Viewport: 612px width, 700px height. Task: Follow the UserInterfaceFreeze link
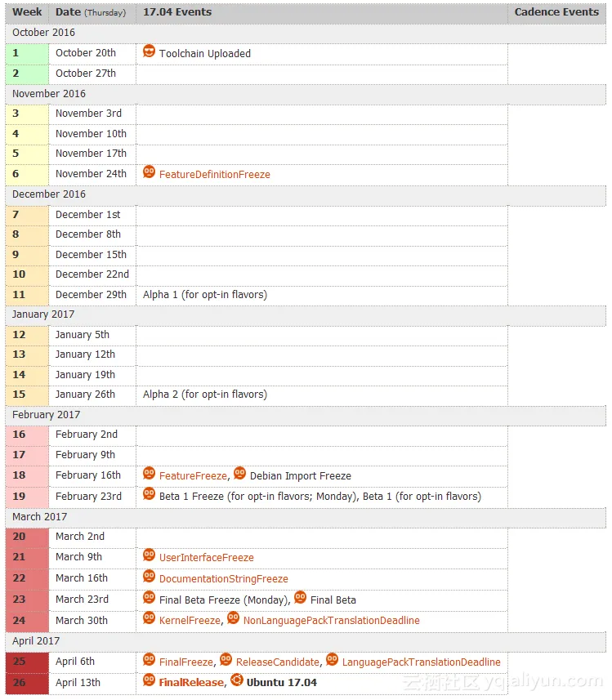206,558
